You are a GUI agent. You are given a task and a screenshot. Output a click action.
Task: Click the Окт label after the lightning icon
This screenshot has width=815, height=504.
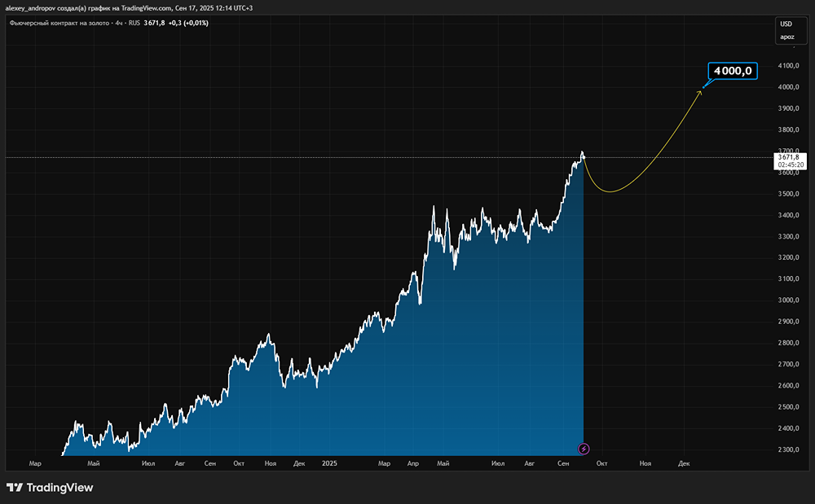point(601,463)
